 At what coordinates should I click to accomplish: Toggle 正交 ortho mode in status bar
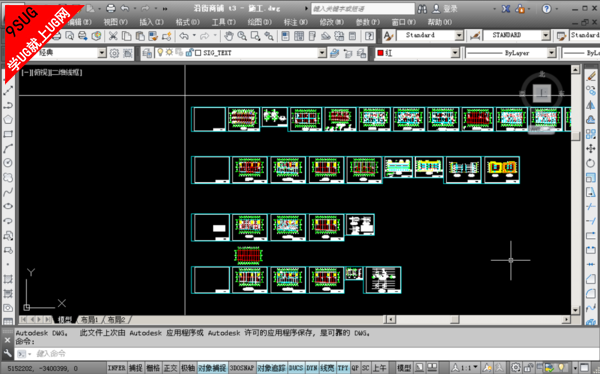pos(171,368)
